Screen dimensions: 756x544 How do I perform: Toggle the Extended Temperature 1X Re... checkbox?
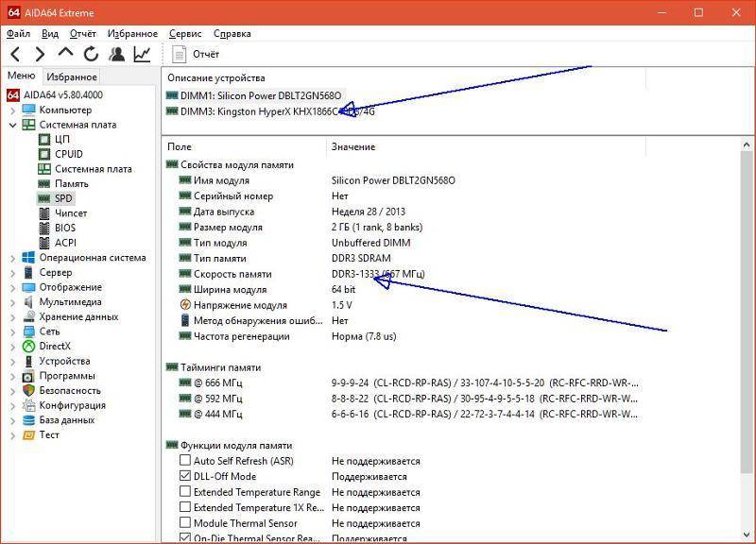[185, 507]
